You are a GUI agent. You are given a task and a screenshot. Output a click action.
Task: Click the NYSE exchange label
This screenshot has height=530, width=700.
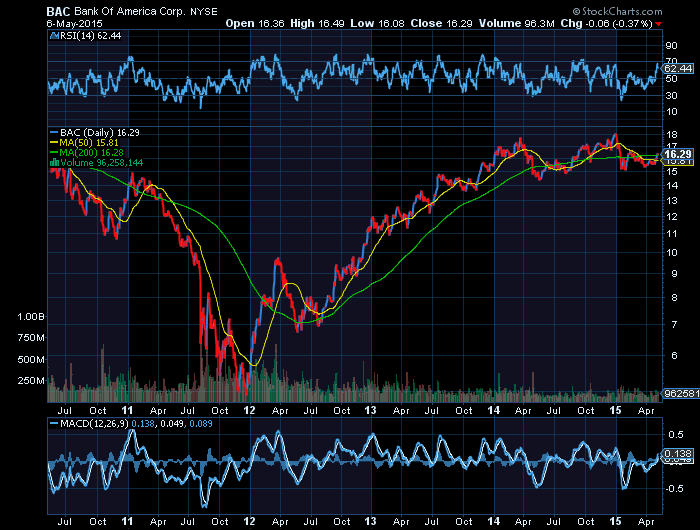(x=204, y=12)
